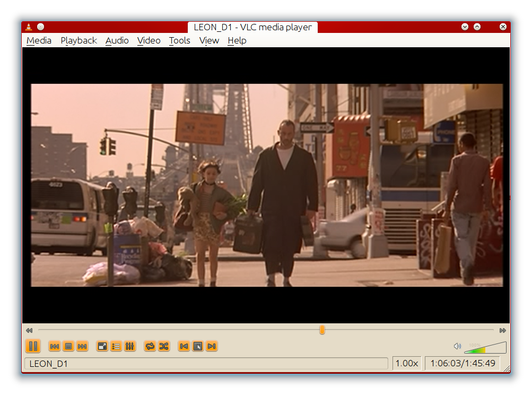The height and width of the screenshot is (395, 532).
Task: Jump to the previous DVD chapter
Action: pyautogui.click(x=184, y=346)
